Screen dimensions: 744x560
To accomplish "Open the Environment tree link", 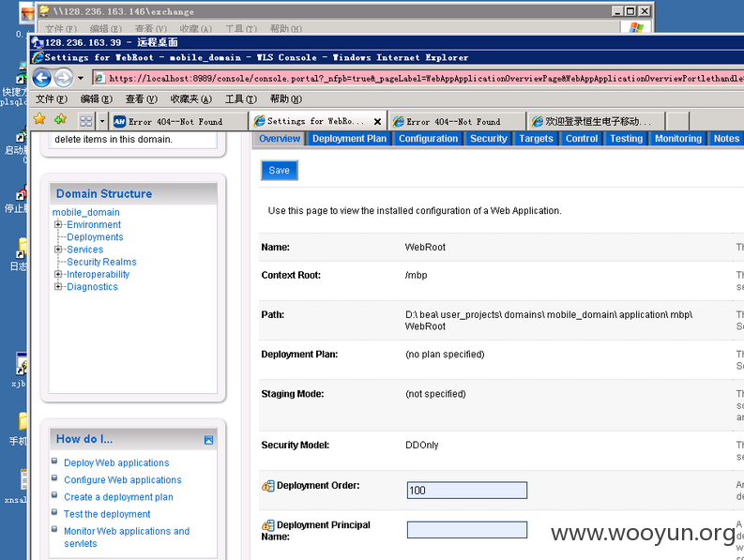I will (94, 224).
